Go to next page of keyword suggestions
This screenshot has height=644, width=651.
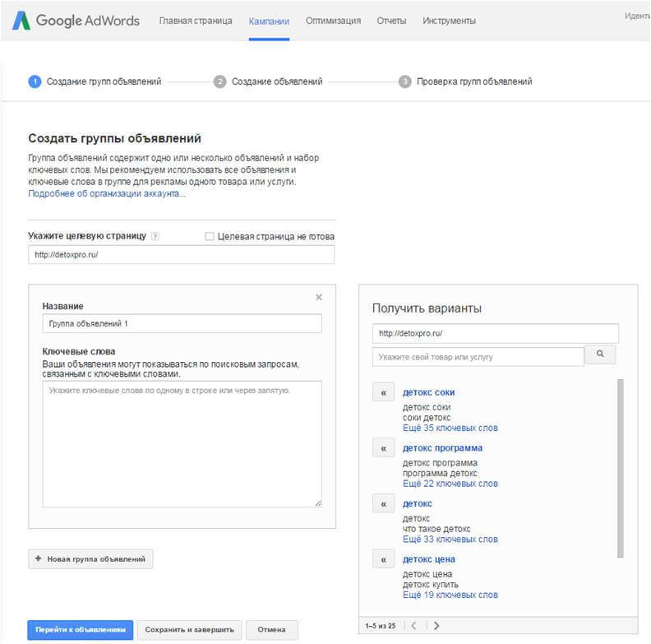pyautogui.click(x=436, y=626)
